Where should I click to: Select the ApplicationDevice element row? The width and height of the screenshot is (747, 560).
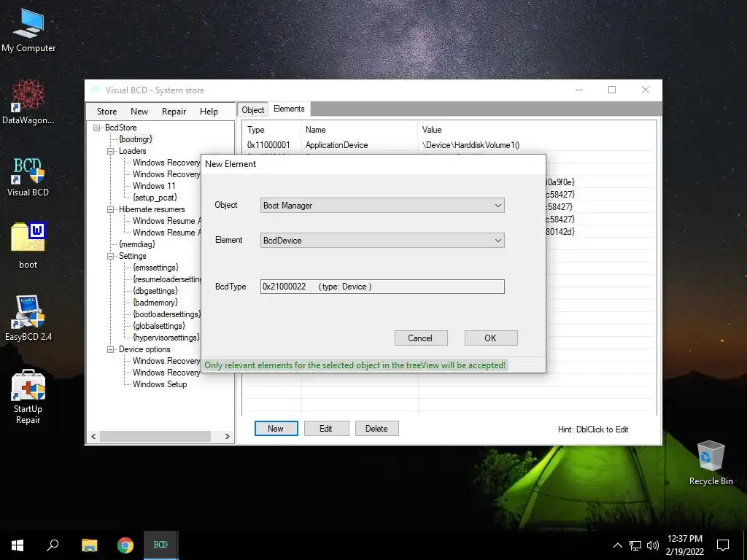[449, 145]
